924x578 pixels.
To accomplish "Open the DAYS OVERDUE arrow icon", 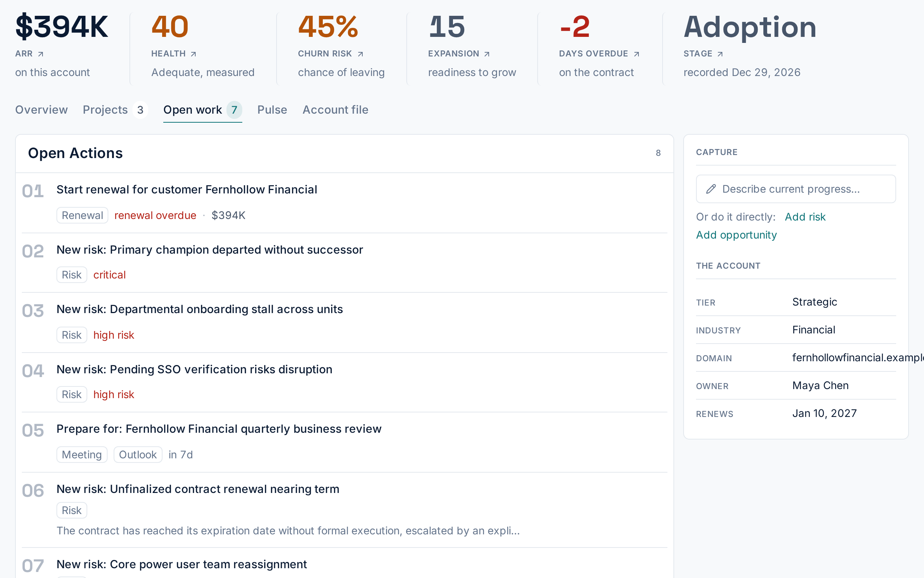I will [637, 54].
